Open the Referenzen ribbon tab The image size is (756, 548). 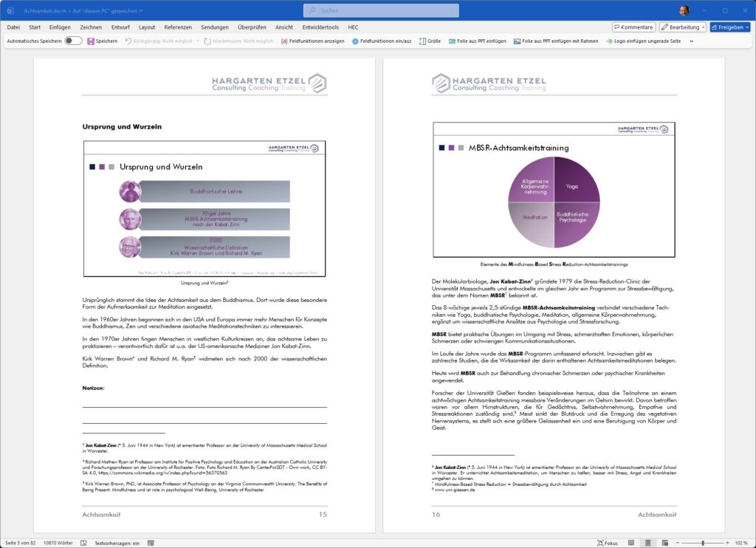178,27
